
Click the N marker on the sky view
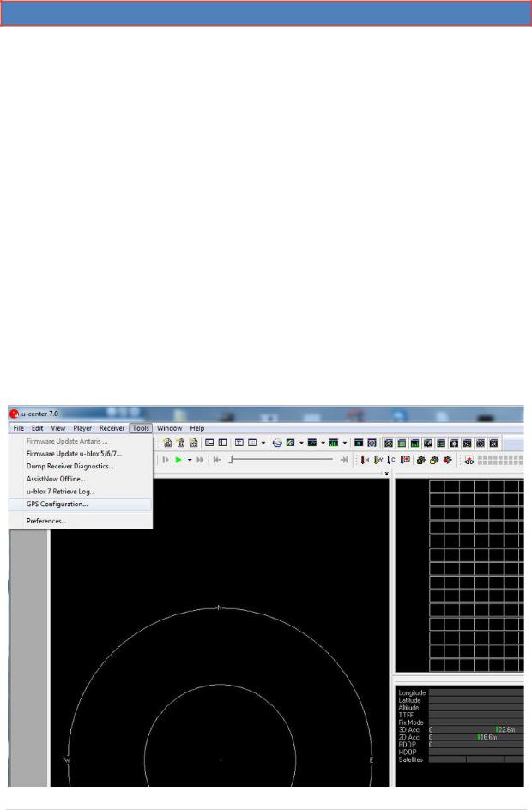(220, 608)
